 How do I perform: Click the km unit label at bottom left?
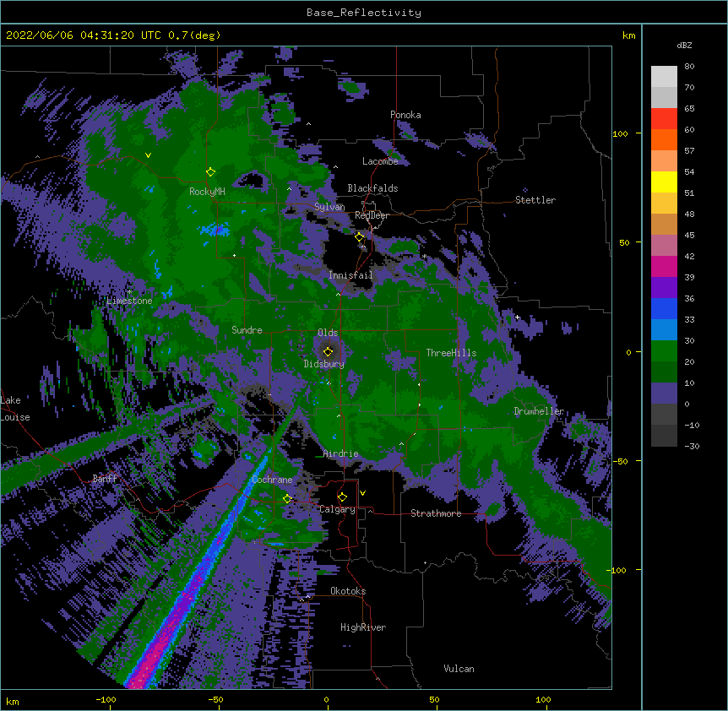[12, 701]
